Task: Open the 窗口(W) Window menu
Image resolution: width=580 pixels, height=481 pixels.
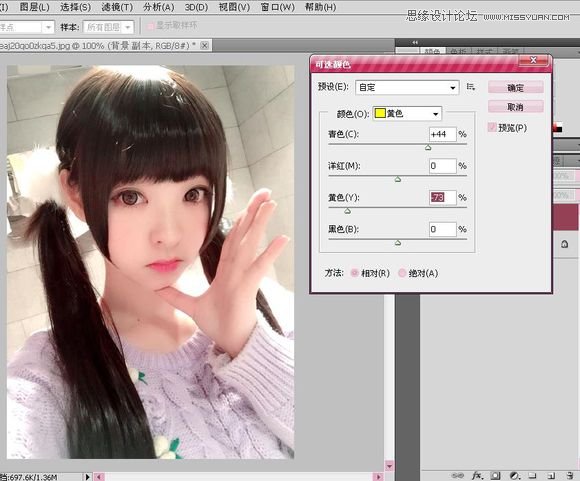Action: coord(277,7)
